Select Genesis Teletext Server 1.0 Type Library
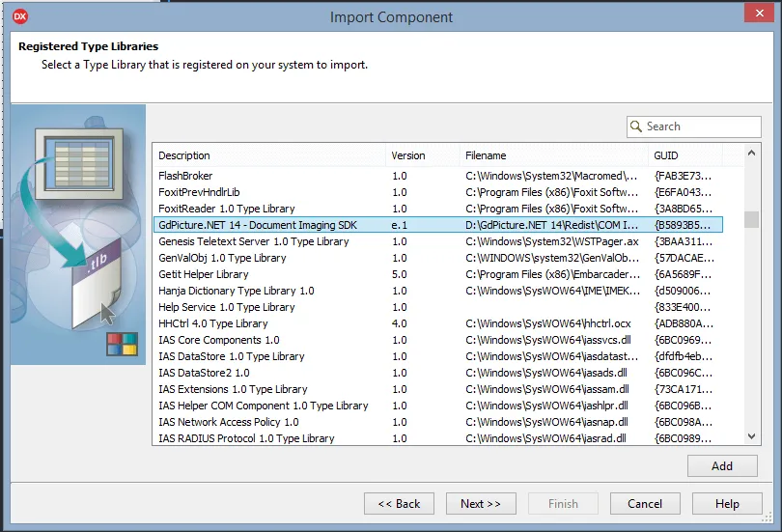 pos(438,241)
